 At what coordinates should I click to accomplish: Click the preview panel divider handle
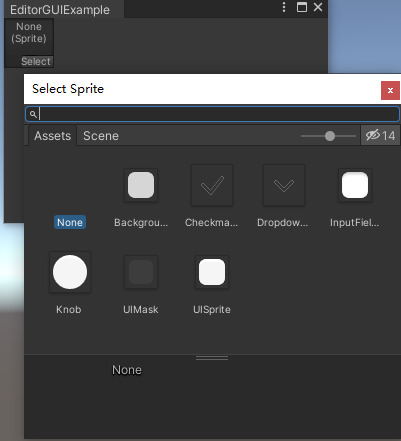[x=212, y=358]
